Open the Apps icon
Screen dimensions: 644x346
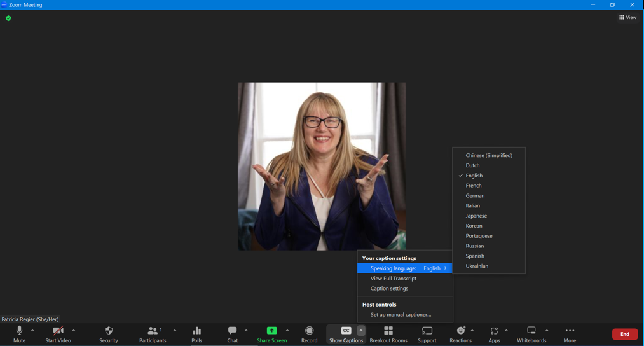coord(494,331)
